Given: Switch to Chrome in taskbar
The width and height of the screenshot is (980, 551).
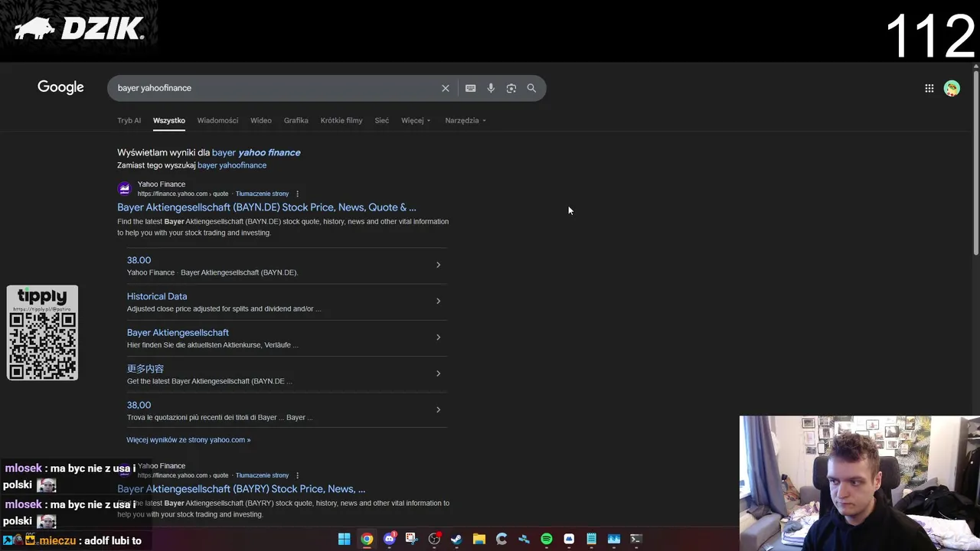Looking at the screenshot, I should (x=367, y=540).
